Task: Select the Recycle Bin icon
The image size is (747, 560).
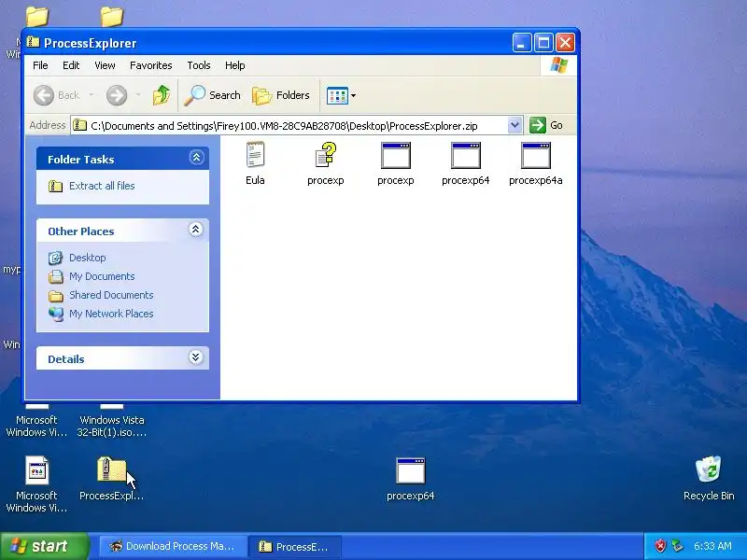Action: click(x=709, y=478)
